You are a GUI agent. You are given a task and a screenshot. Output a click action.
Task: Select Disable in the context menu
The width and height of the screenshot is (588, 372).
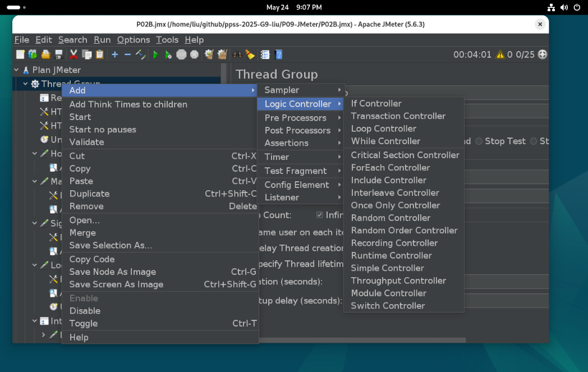[160, 311]
